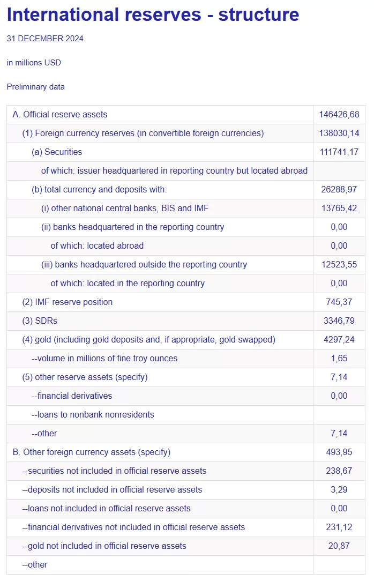
Task: Click the SDRs value 3346,79
Action: [x=339, y=321]
